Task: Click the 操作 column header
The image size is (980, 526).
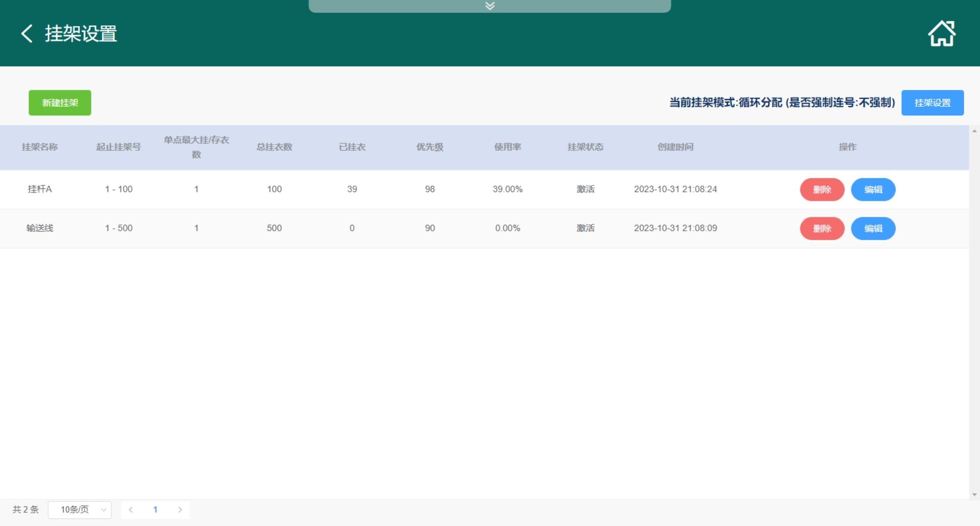Action: point(847,147)
